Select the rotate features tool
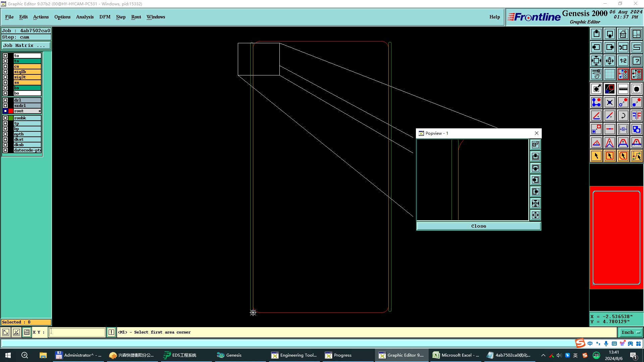This screenshot has height=362, width=644. 623,116
